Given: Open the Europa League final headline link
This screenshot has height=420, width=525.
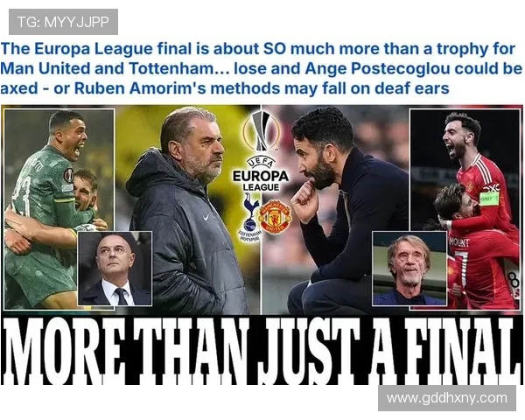Looking at the screenshot, I should coord(261,68).
